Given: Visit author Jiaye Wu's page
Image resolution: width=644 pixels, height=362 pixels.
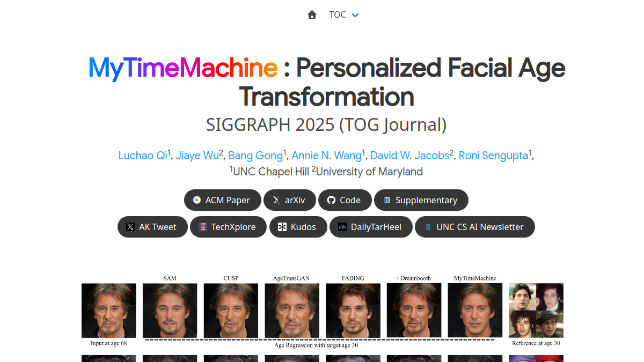Looking at the screenshot, I should tap(197, 156).
